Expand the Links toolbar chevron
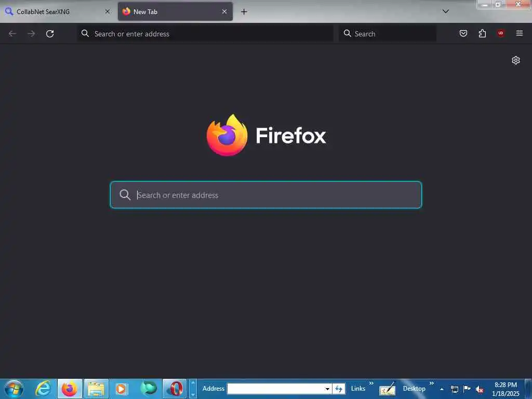The width and height of the screenshot is (532, 399). (371, 383)
